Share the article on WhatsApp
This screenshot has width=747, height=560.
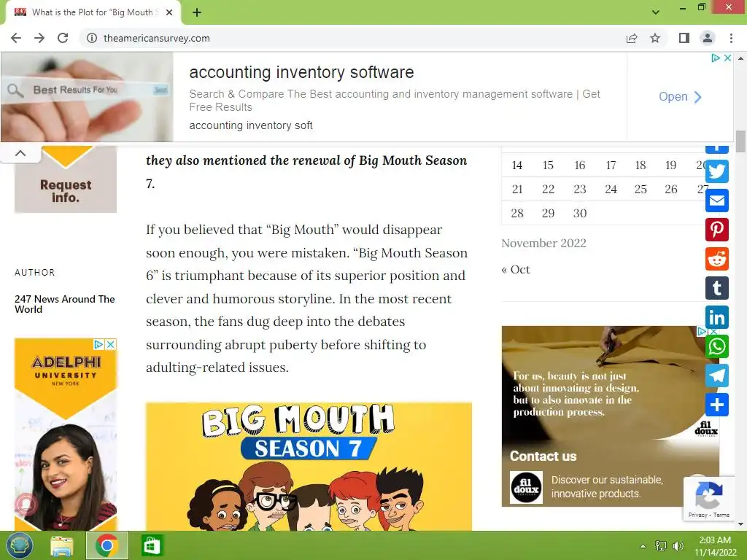[x=716, y=346]
